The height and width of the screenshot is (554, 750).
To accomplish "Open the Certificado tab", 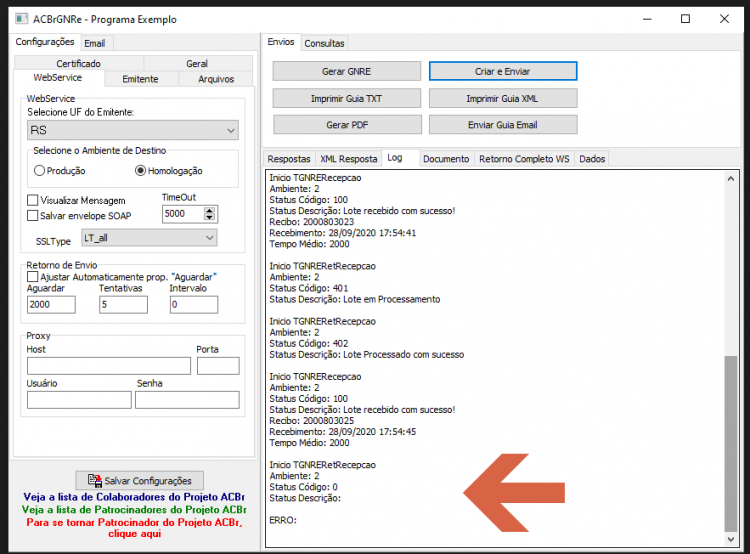I will click(78, 63).
